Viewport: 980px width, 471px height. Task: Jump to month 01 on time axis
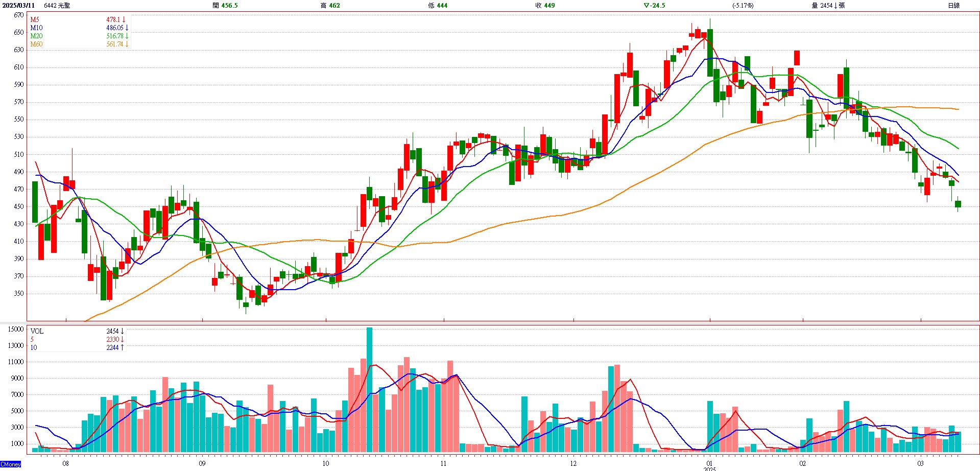click(x=709, y=464)
